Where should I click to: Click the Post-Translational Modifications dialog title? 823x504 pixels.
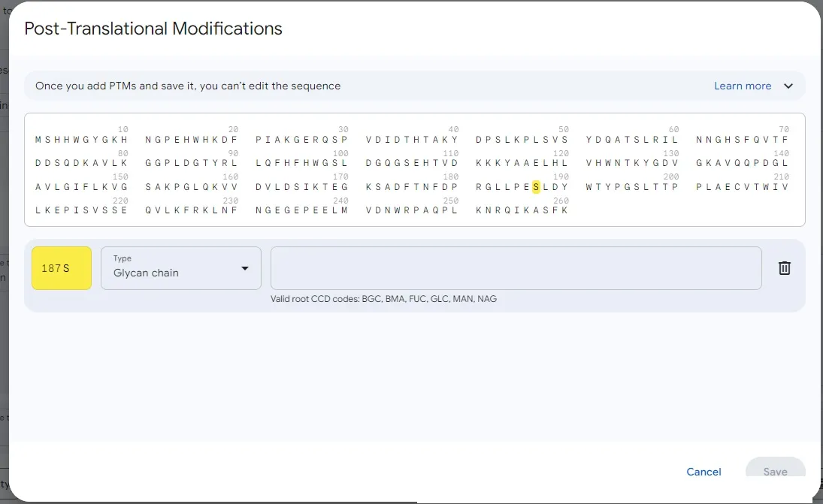153,29
